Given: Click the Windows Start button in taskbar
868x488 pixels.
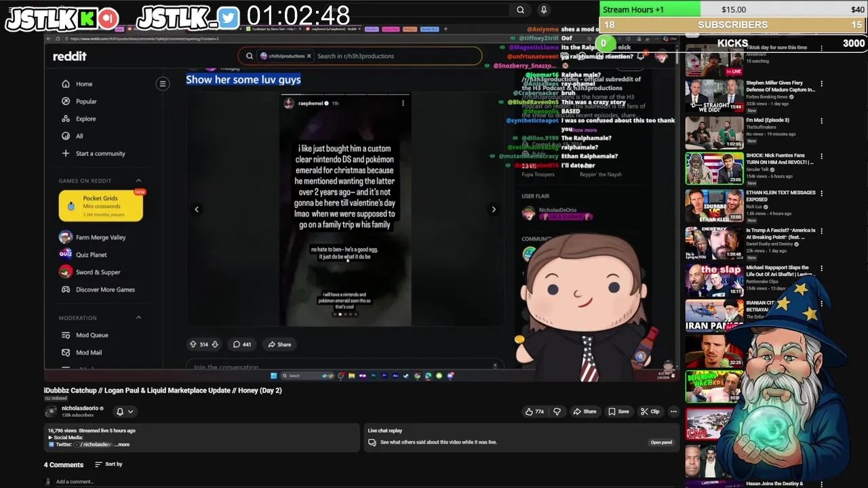Looking at the screenshot, I should [274, 375].
